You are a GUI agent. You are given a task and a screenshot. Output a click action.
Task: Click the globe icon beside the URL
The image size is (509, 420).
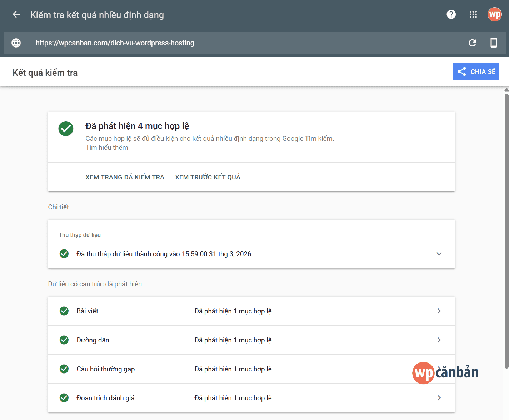16,43
